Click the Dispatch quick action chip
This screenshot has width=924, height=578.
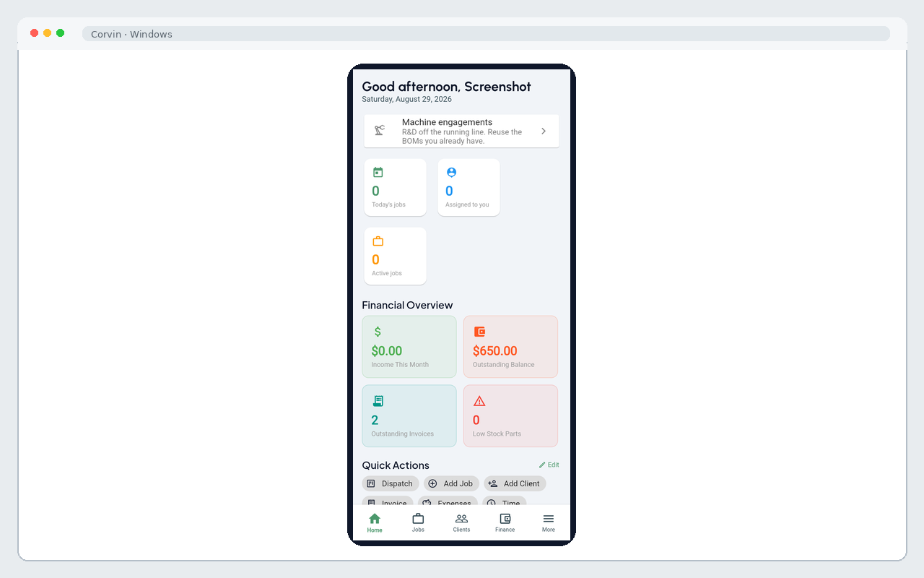391,483
